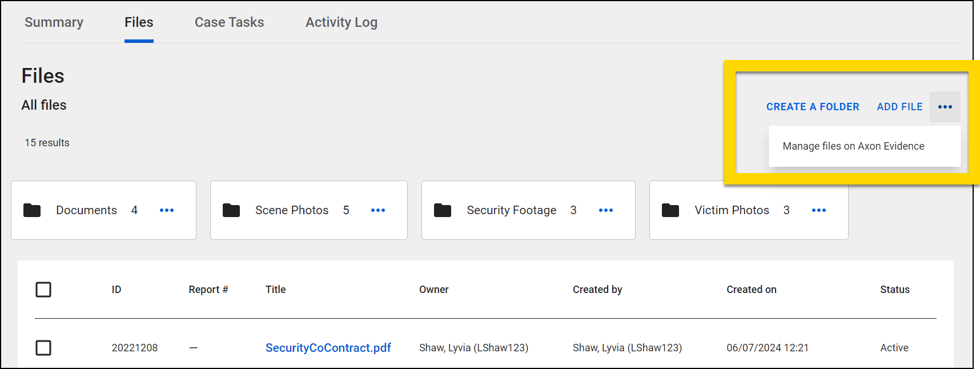Open options menu for Security Footage folder
This screenshot has width=980, height=369.
pyautogui.click(x=606, y=210)
